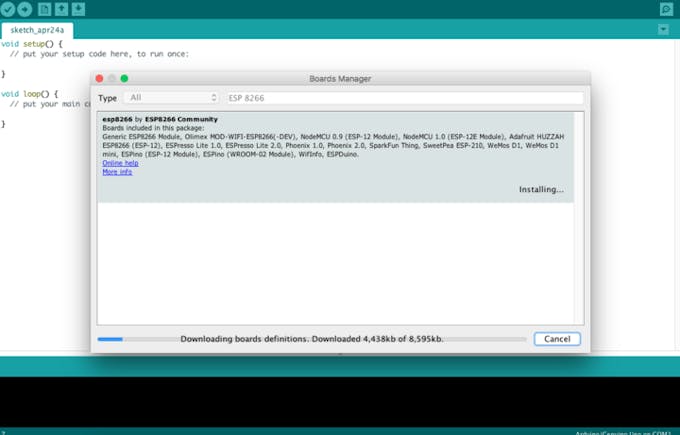Click the green zoom button of Boards Manager
Image resolution: width=680 pixels, height=435 pixels.
pyautogui.click(x=124, y=78)
